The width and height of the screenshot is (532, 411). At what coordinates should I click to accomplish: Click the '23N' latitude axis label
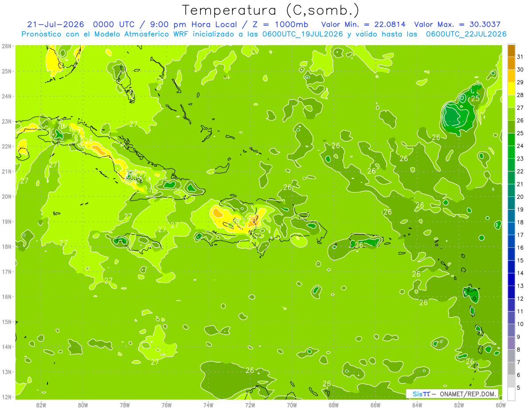coord(6,121)
